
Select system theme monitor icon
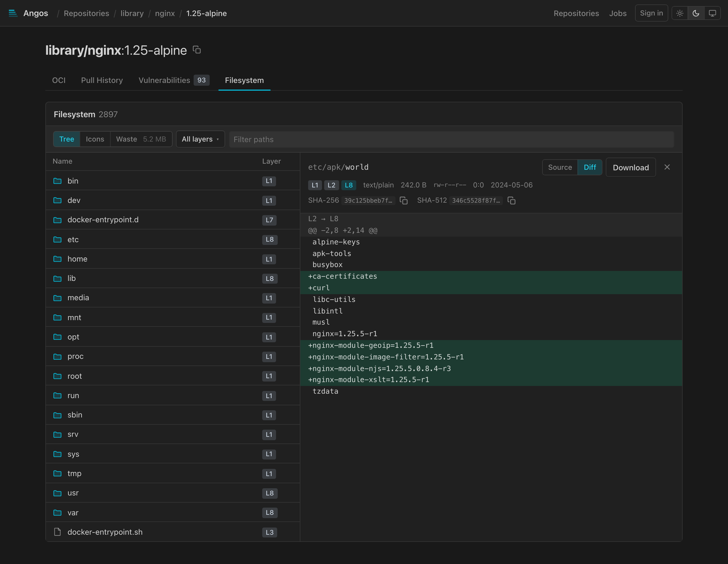pos(712,13)
